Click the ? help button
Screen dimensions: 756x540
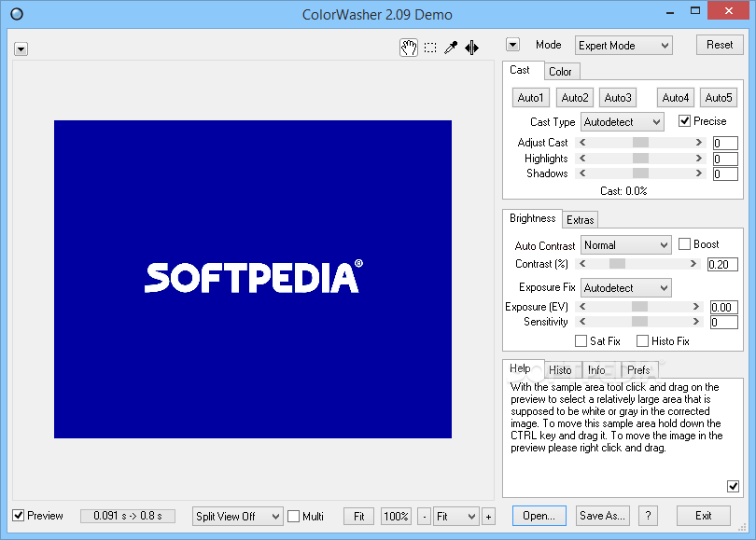[x=648, y=516]
